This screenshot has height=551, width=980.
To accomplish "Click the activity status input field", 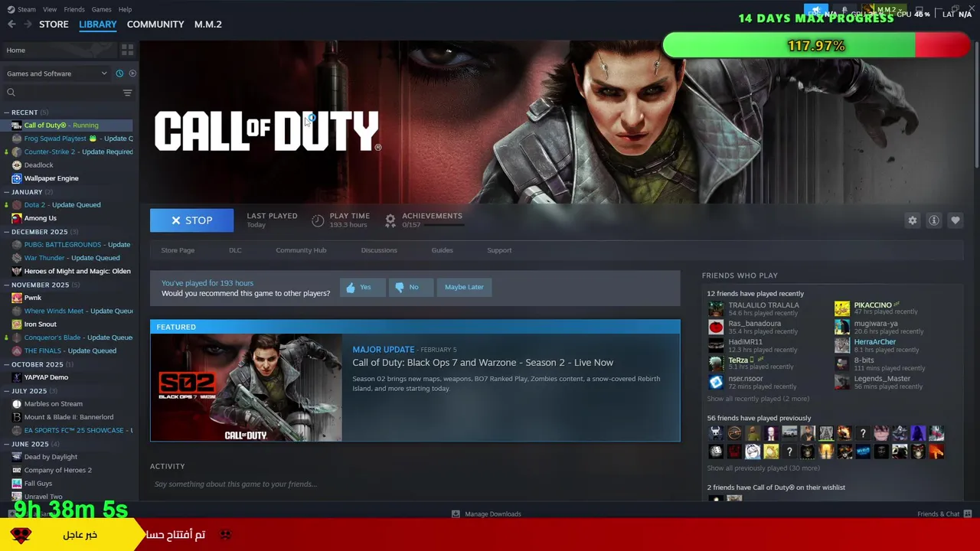I will point(413,484).
